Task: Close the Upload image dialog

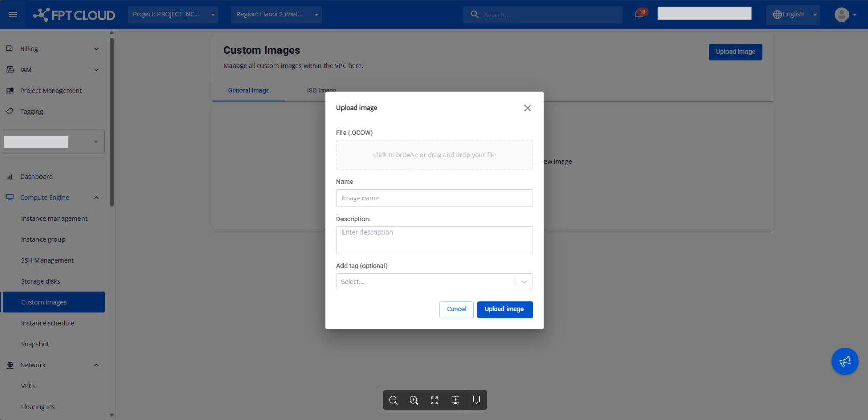Action: tap(527, 108)
